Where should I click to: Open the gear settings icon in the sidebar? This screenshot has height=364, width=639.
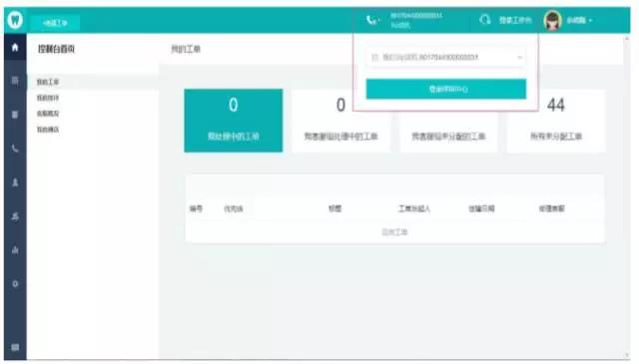(15, 284)
